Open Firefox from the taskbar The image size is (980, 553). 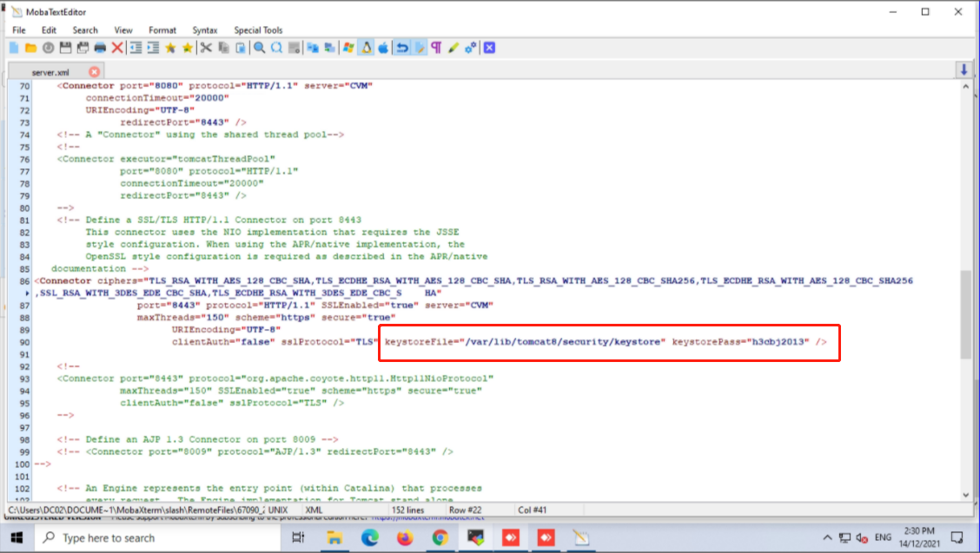point(405,538)
